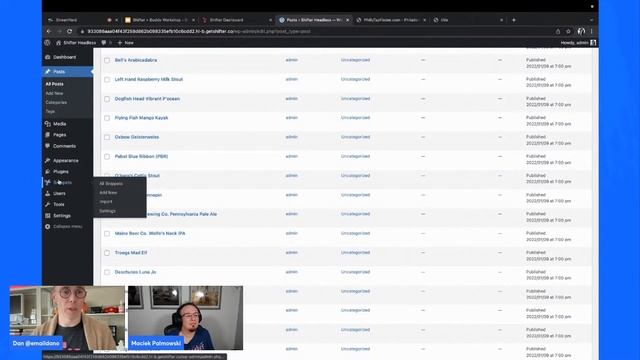This screenshot has height=360, width=640.
Task: Click the admin avatar in the admin bar
Action: pyautogui.click(x=593, y=42)
